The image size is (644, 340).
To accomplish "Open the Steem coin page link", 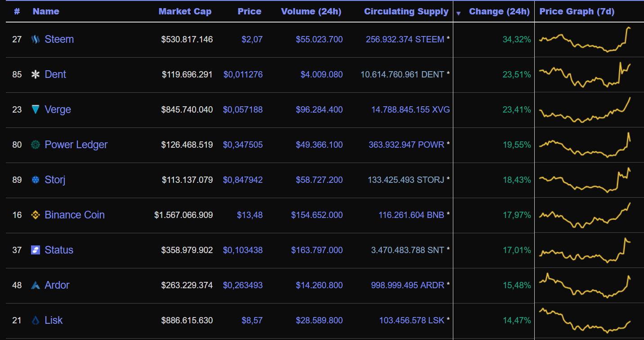I will click(x=59, y=39).
